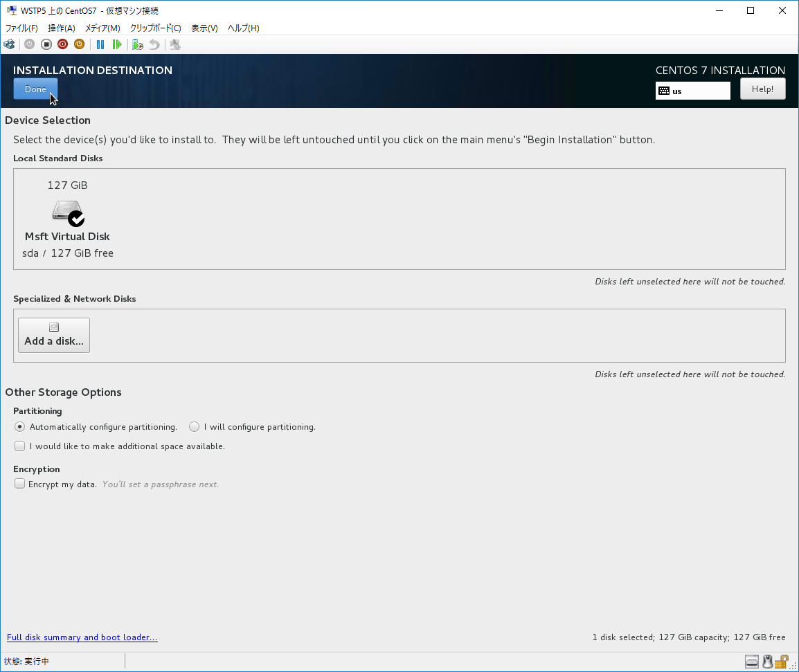This screenshot has height=672, width=799.
Task: Click the 'Msft Virtual Disk' name
Action: pos(67,237)
